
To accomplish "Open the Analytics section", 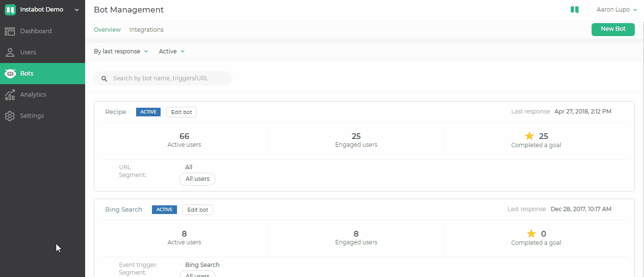I will [42, 95].
